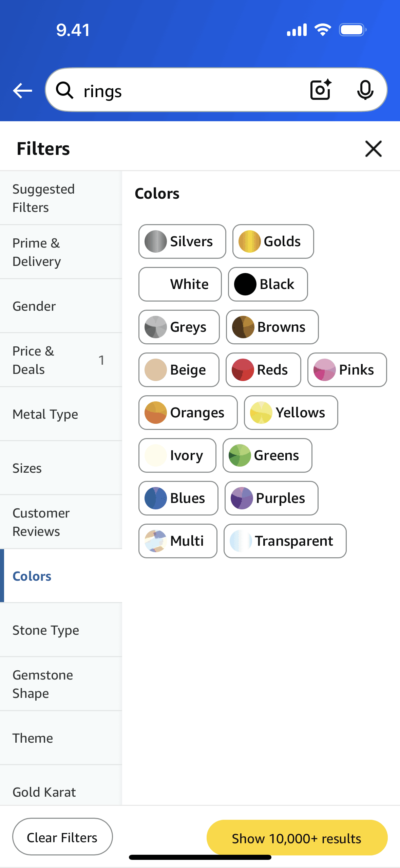Screen dimensions: 400x868
Task: Toggle the Reds color filter
Action: 263,370
